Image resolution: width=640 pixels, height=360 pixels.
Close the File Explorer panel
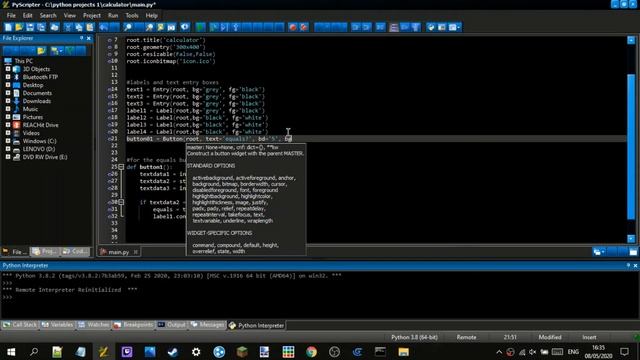[89, 38]
